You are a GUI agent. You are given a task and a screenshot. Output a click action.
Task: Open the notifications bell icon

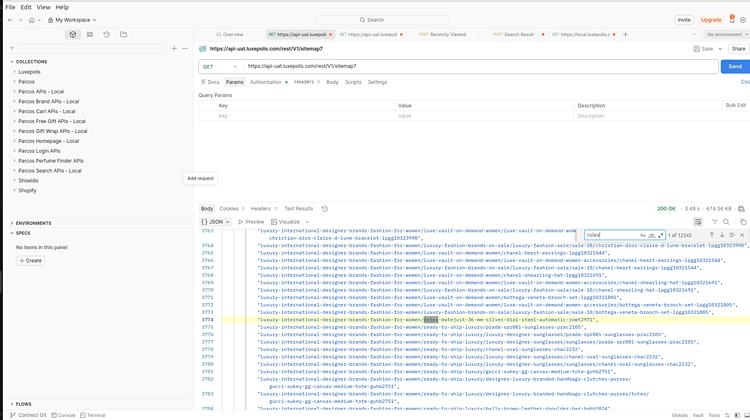click(732, 20)
